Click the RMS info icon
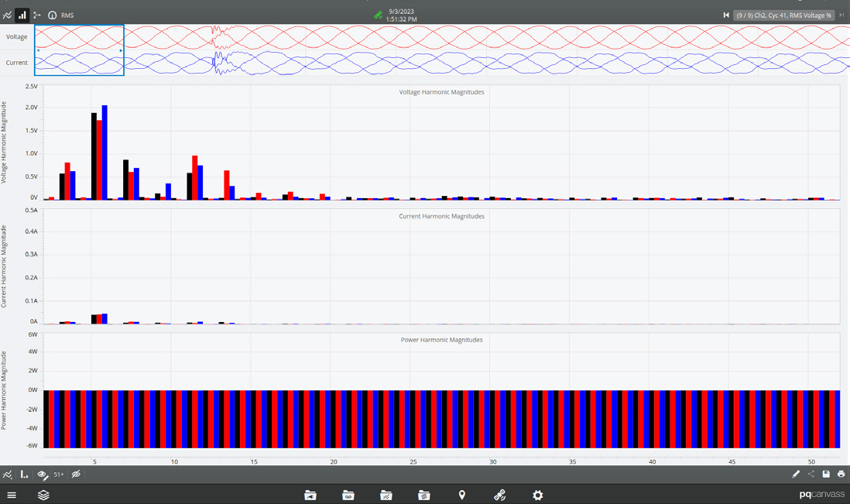 (53, 15)
